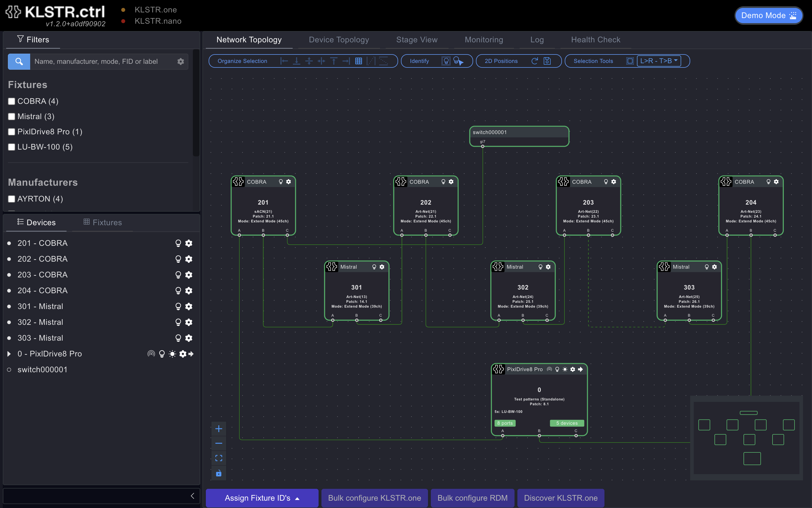
Task: Check the Mistral (3) fixture filter
Action: [12, 117]
